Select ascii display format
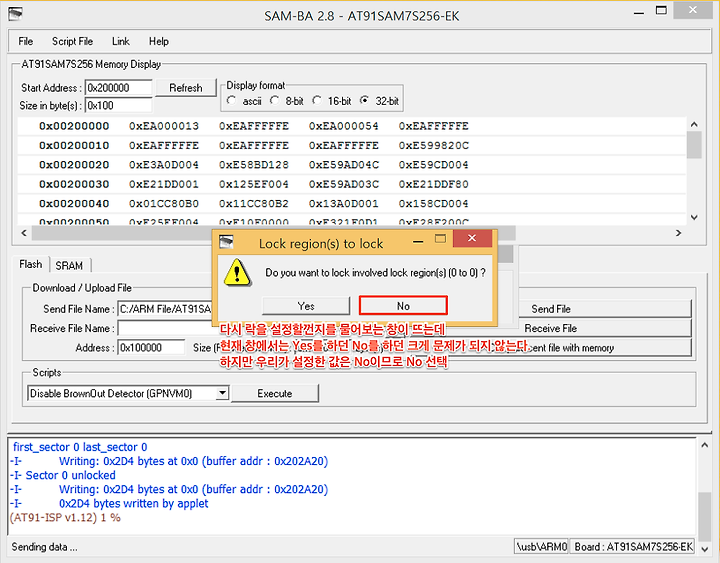The image size is (720, 563). (x=231, y=101)
